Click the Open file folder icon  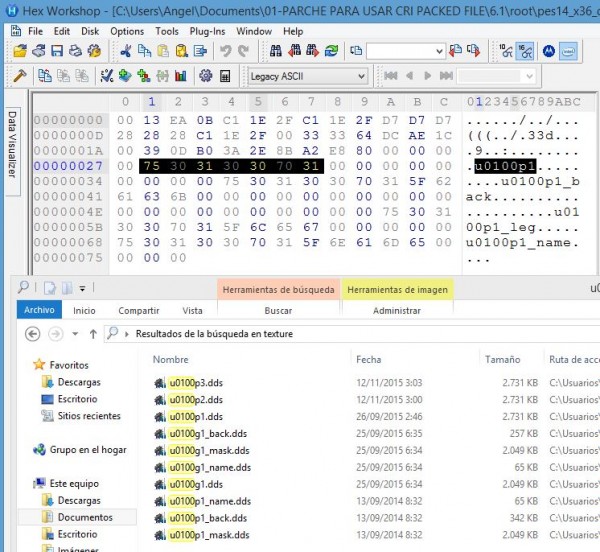click(20, 50)
